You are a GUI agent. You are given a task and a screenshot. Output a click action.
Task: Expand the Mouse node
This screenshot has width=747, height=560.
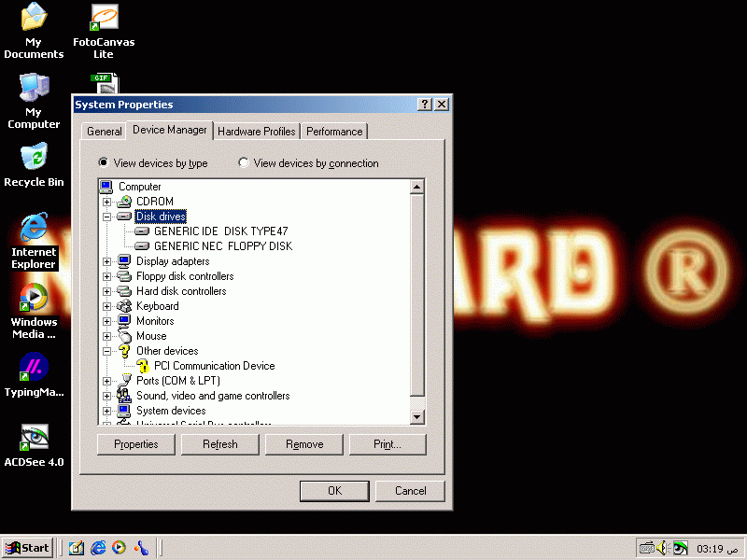[x=106, y=336]
